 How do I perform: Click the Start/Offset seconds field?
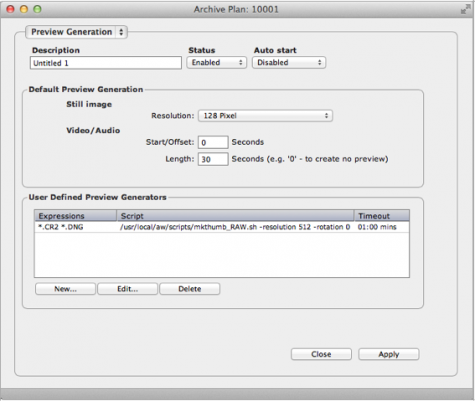[x=213, y=142]
